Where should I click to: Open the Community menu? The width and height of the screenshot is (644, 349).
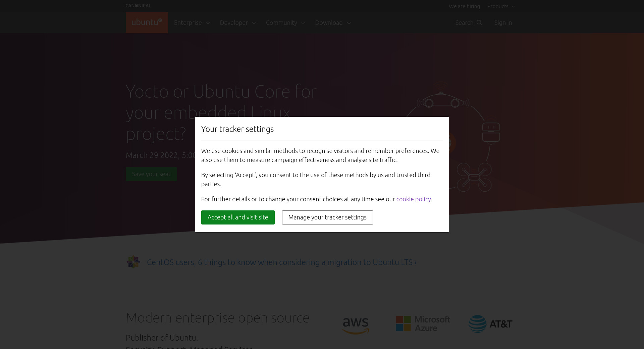coord(285,23)
